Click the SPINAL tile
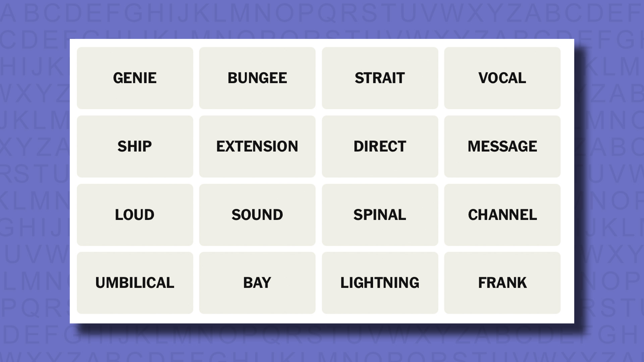The height and width of the screenshot is (362, 644). pos(379,215)
